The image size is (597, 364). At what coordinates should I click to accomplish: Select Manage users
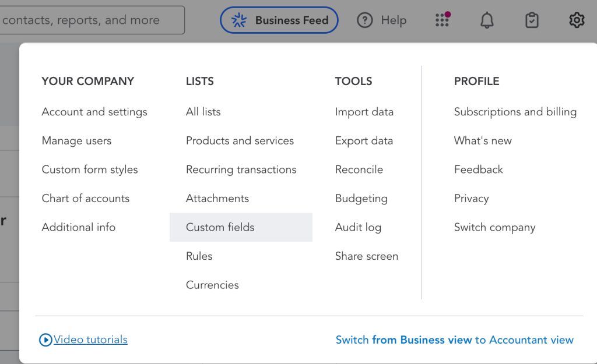[76, 141]
